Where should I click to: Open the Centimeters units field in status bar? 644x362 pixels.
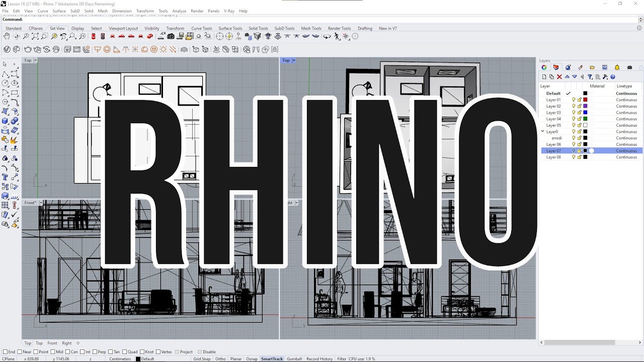click(120, 359)
